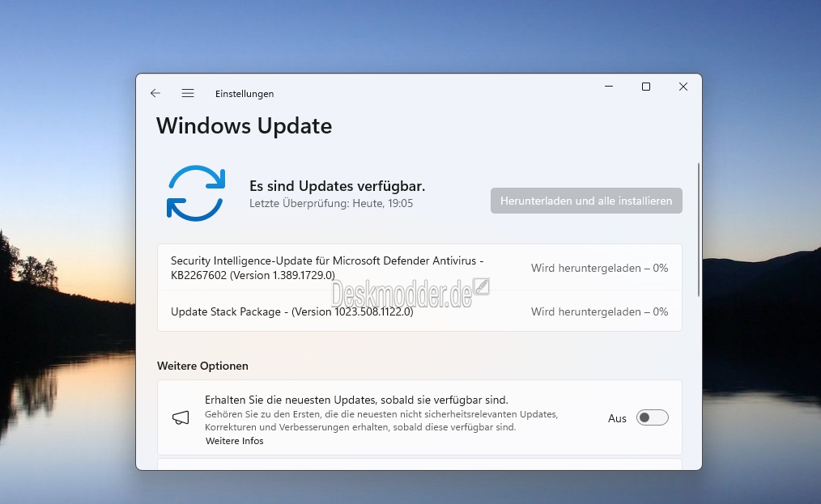The image size is (821, 504).
Task: Click the Weitere Optionen section heading
Action: tap(202, 366)
